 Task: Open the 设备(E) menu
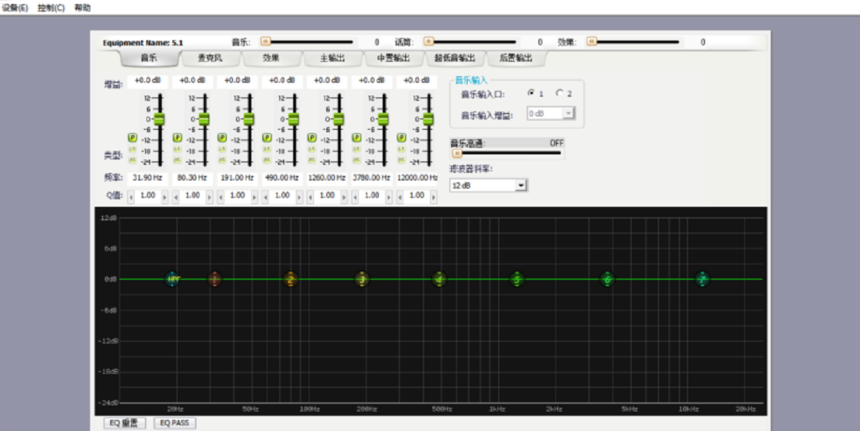[15, 8]
